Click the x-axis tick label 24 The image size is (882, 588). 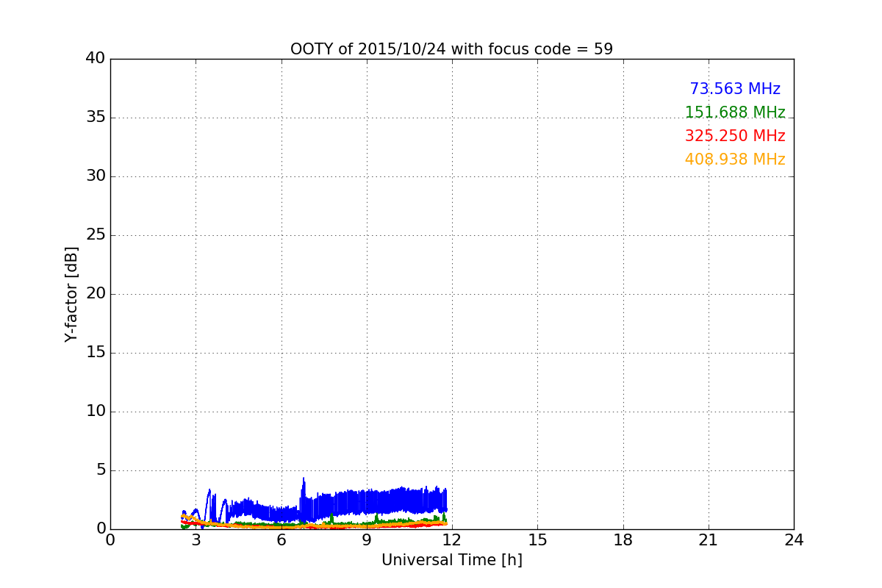pos(794,539)
